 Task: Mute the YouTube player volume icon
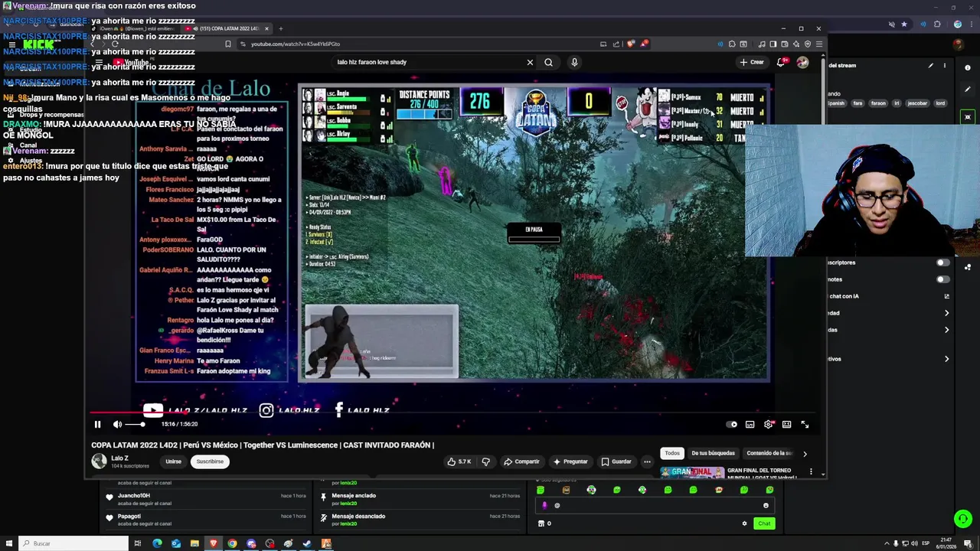[117, 424]
